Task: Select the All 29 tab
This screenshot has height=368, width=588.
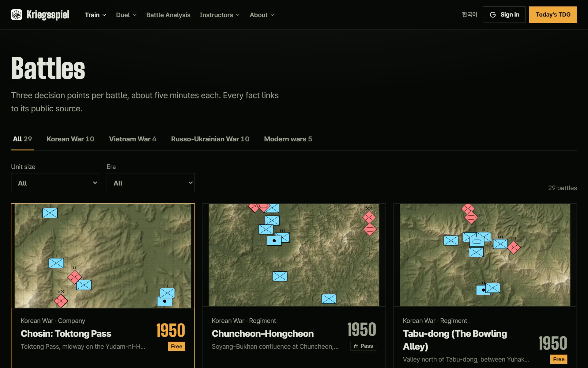Action: pos(22,139)
